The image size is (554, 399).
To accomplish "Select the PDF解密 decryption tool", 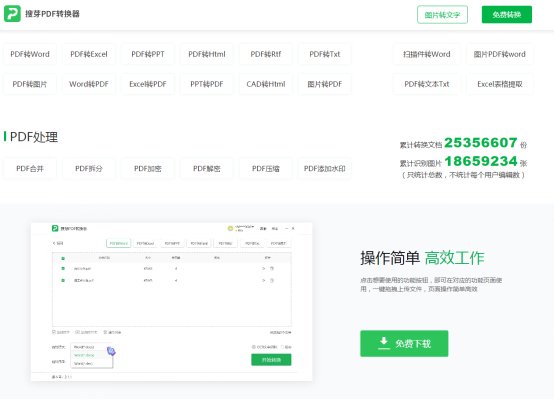I will point(207,169).
